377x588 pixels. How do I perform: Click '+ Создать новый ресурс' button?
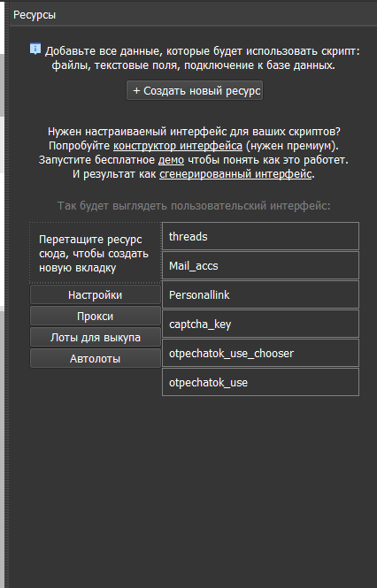click(195, 90)
